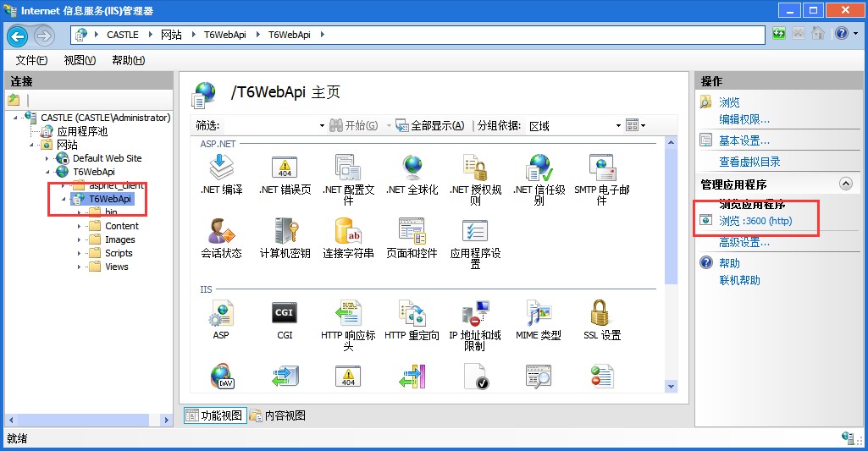Open the SSL 设置 feature
The height and width of the screenshot is (451, 868).
pos(602,321)
